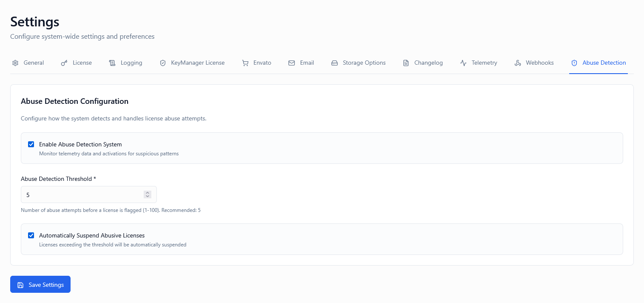This screenshot has width=644, height=303.
Task: Open the Webhooks tab
Action: [x=539, y=63]
